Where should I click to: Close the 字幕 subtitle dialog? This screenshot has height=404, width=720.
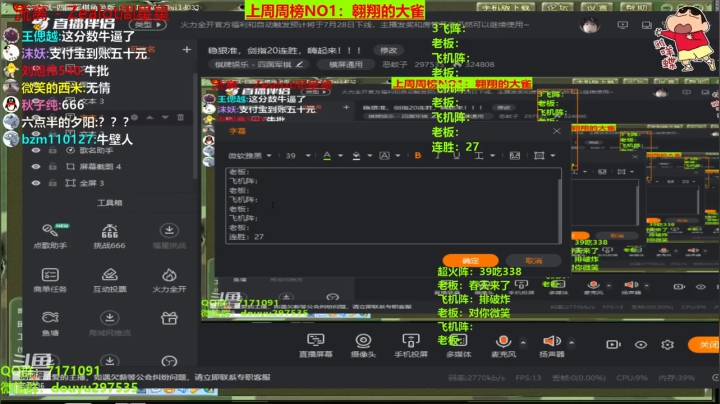[x=557, y=131]
